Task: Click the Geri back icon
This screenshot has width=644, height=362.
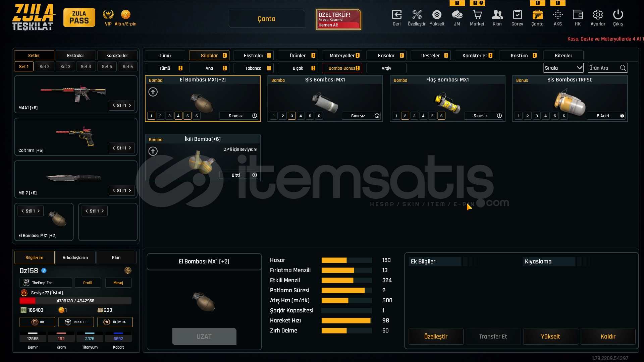Action: 396,15
